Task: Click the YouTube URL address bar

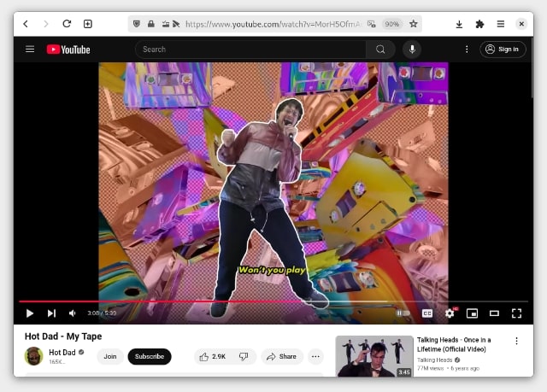Action: click(273, 24)
